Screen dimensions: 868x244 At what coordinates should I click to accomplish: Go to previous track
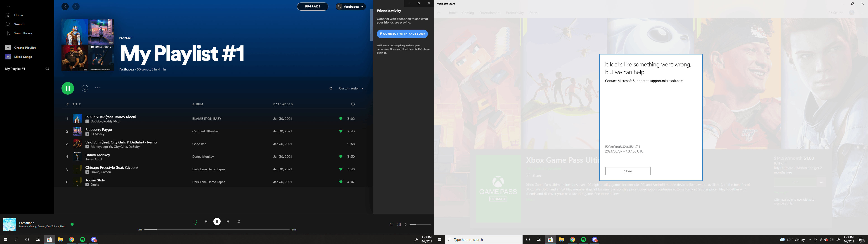click(206, 221)
